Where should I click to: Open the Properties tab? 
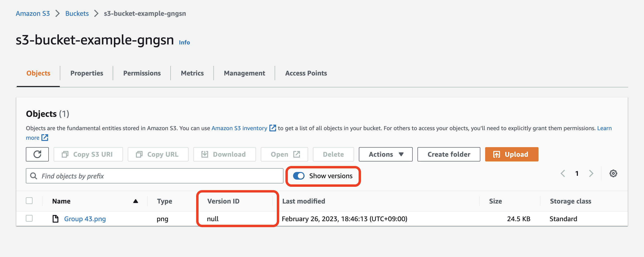coord(87,73)
